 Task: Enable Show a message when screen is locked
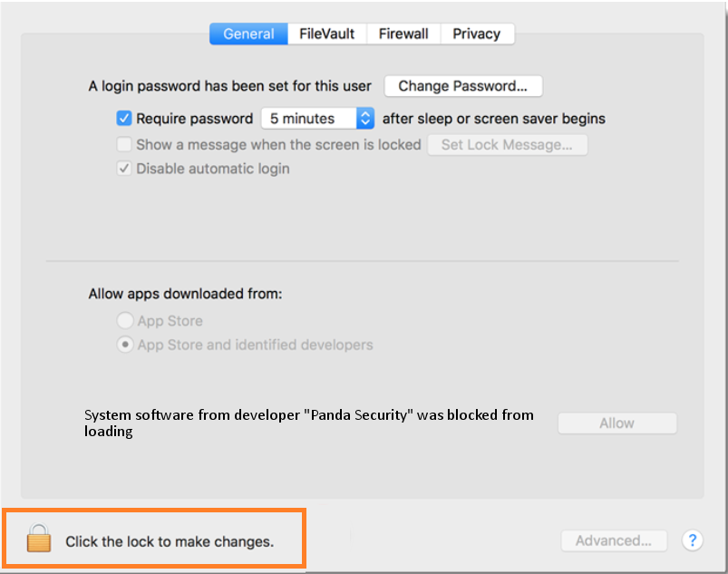(124, 144)
